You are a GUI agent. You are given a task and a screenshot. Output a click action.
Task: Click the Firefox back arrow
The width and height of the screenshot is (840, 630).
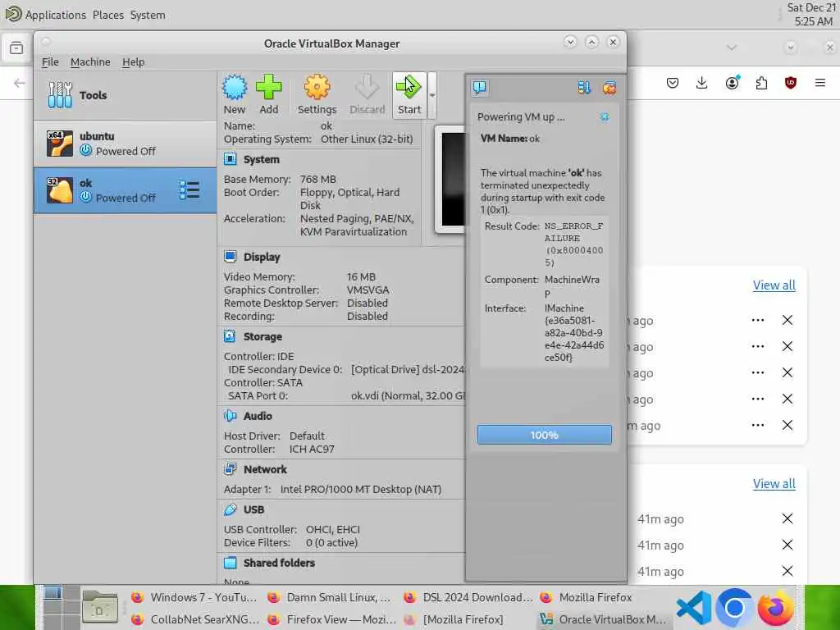tap(20, 83)
